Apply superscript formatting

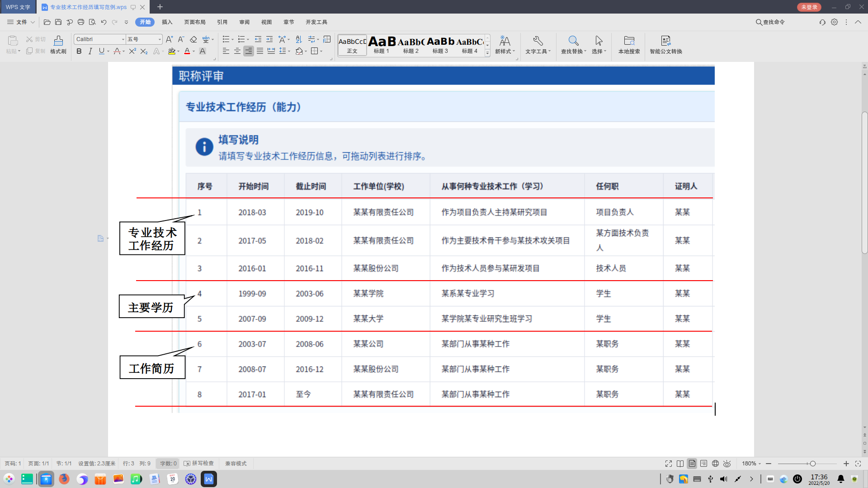click(132, 51)
